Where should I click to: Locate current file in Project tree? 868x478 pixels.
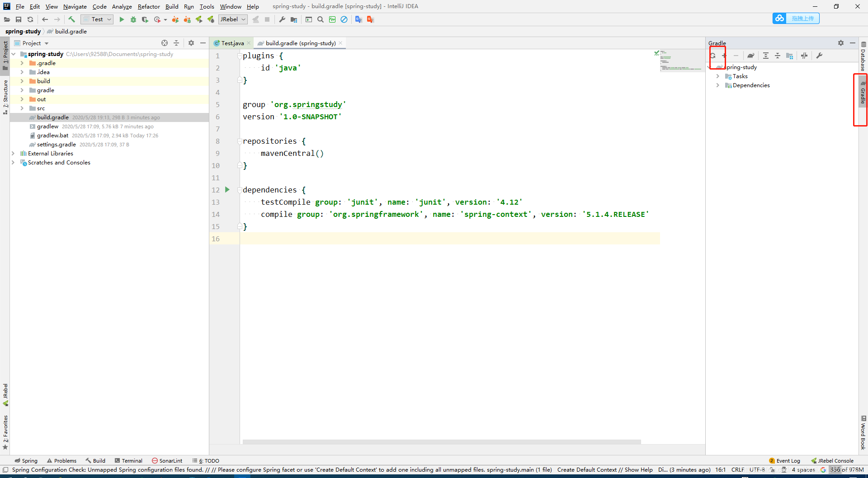[x=165, y=43]
